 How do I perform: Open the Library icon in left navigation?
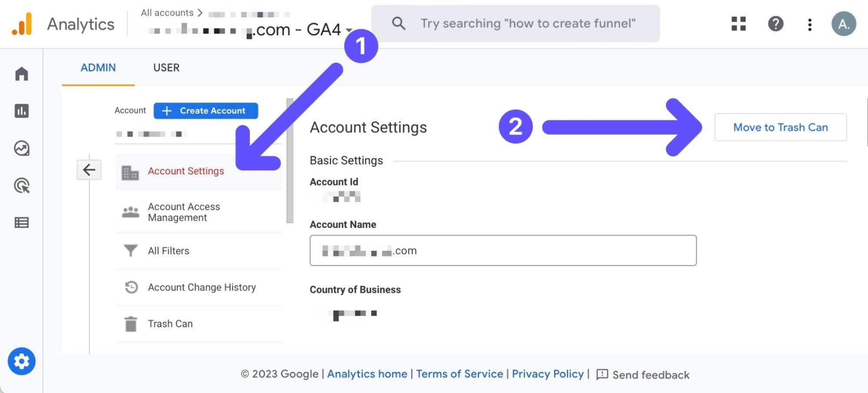(21, 222)
